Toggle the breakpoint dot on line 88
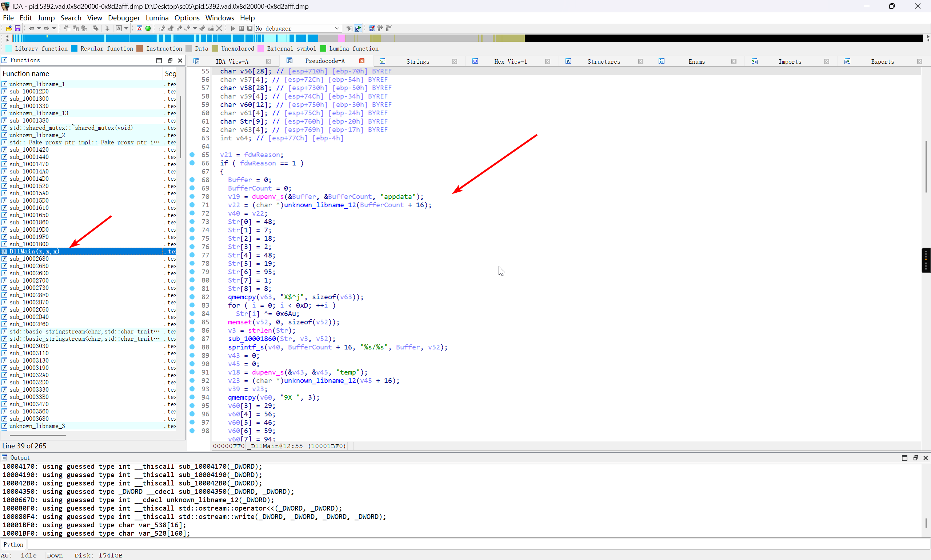The width and height of the screenshot is (931, 560). coord(192,347)
